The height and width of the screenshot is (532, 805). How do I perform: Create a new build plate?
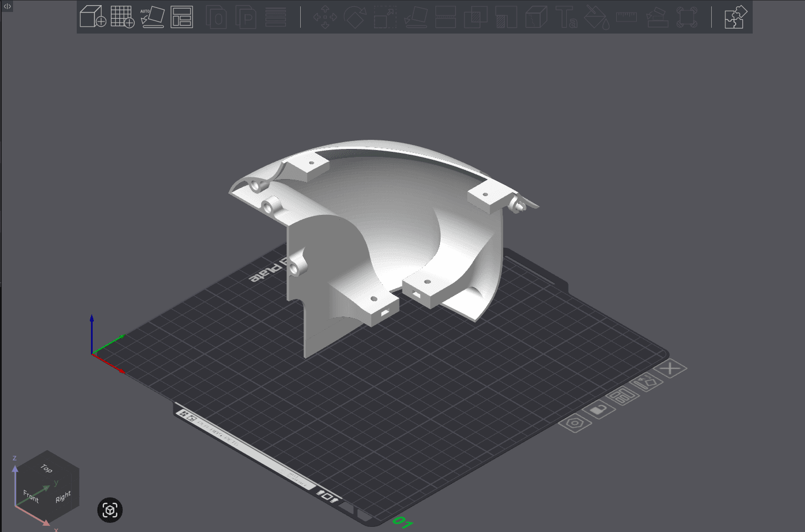(123, 17)
